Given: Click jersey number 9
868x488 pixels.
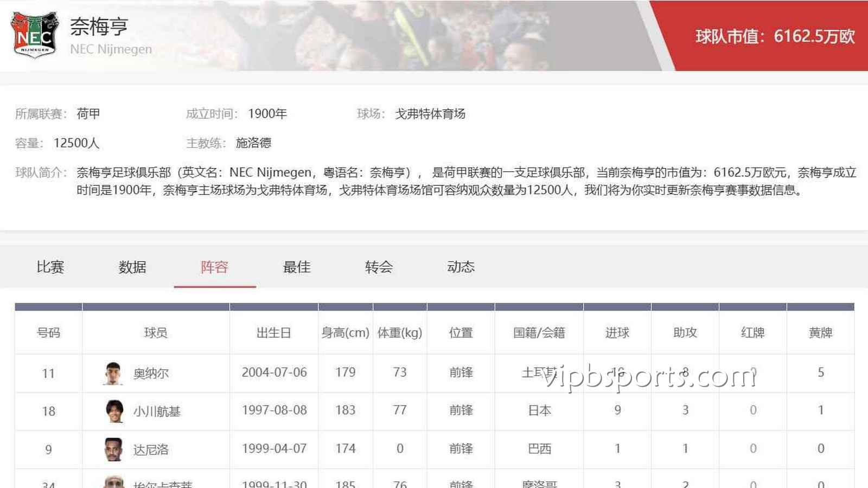Looking at the screenshot, I should pos(48,450).
